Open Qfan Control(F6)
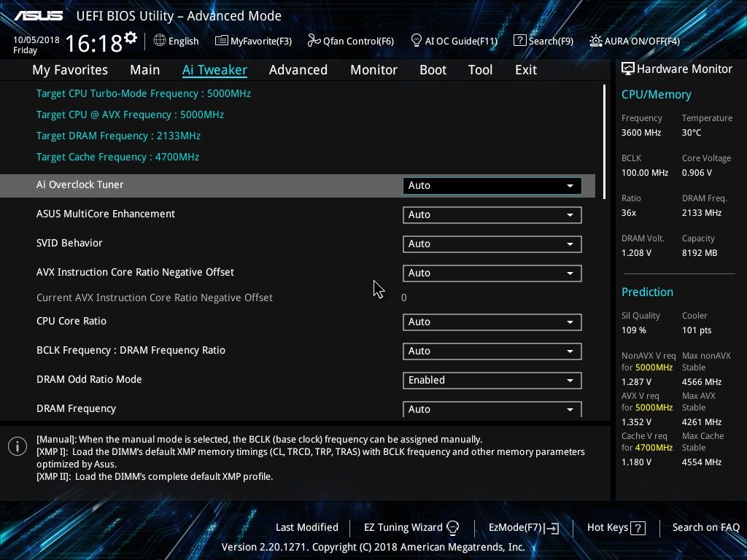 (x=351, y=41)
